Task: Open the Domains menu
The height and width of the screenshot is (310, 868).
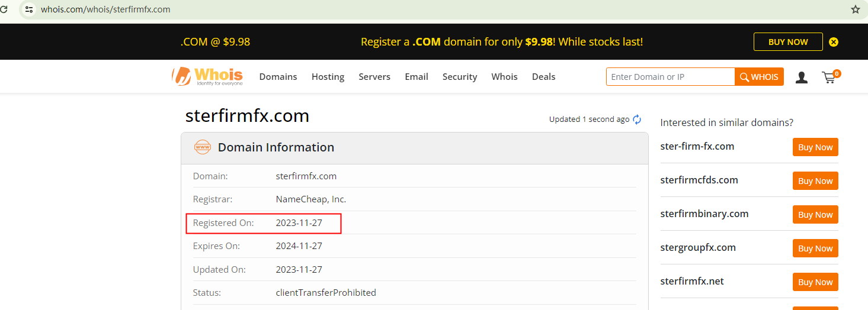Action: tap(278, 77)
